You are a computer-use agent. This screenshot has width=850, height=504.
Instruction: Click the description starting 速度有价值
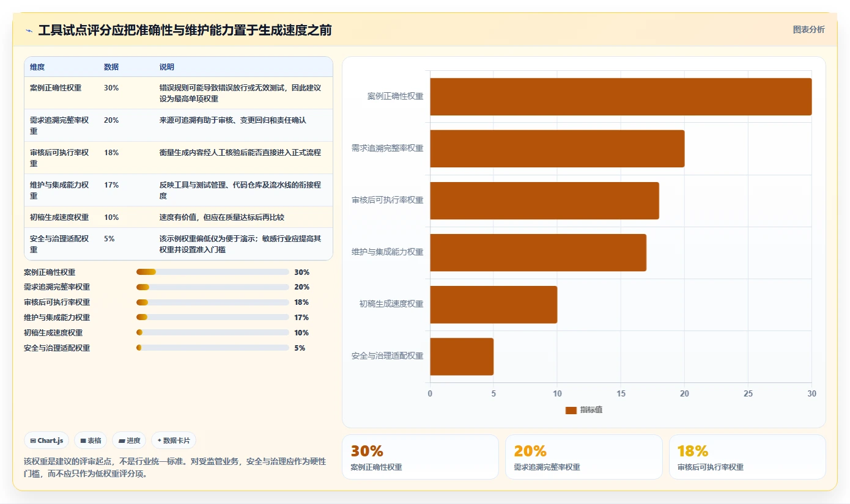click(222, 217)
